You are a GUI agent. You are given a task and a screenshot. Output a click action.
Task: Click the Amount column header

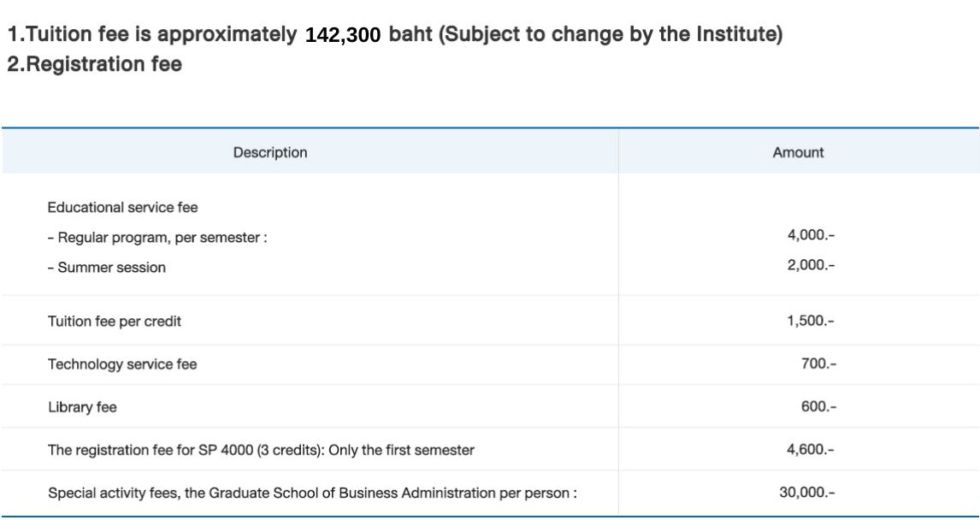(798, 152)
